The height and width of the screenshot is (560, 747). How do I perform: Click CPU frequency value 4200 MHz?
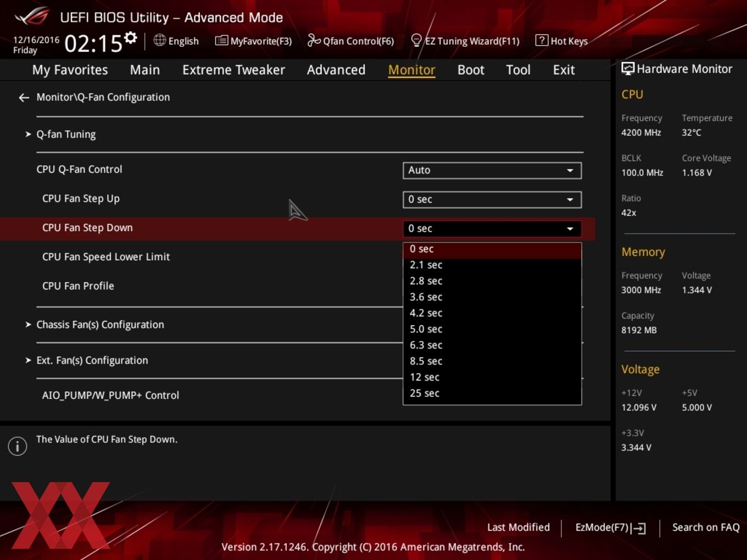(641, 132)
